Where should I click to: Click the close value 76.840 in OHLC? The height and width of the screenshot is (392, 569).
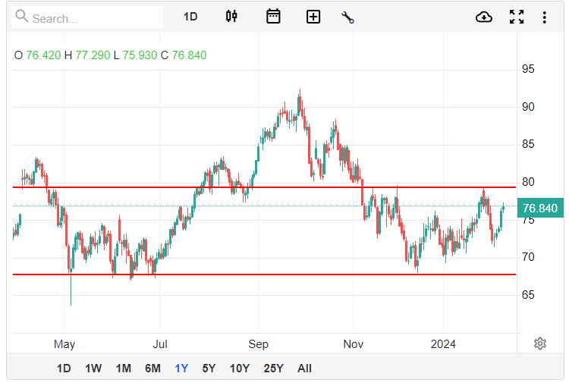click(x=189, y=55)
